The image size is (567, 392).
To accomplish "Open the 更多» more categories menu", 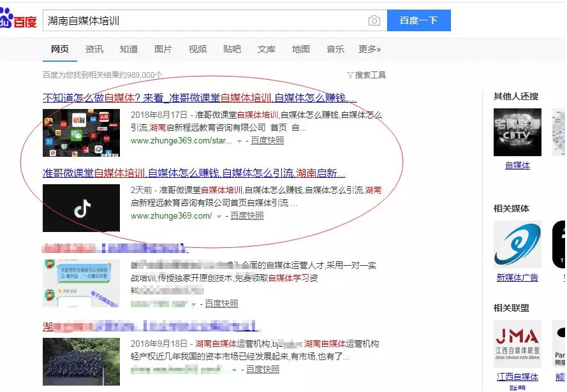I will pos(369,49).
